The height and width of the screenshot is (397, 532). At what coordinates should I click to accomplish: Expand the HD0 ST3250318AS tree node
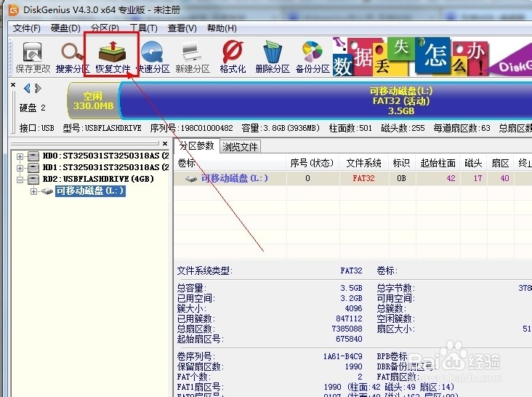tap(20, 156)
